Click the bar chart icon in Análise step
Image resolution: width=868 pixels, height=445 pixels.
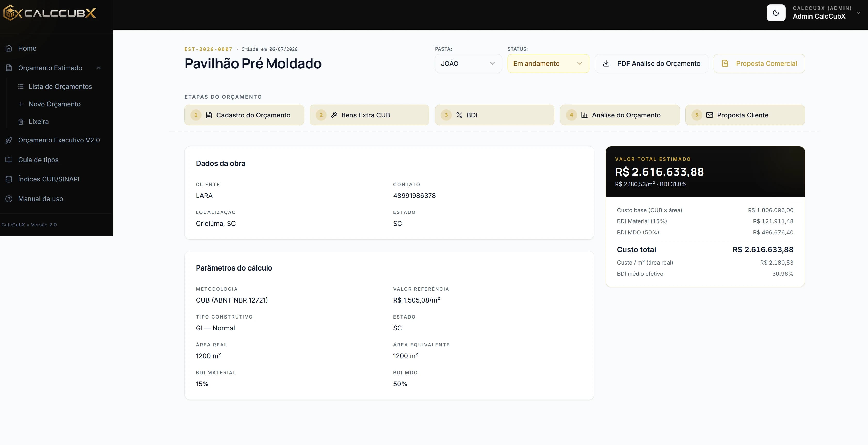click(x=584, y=115)
